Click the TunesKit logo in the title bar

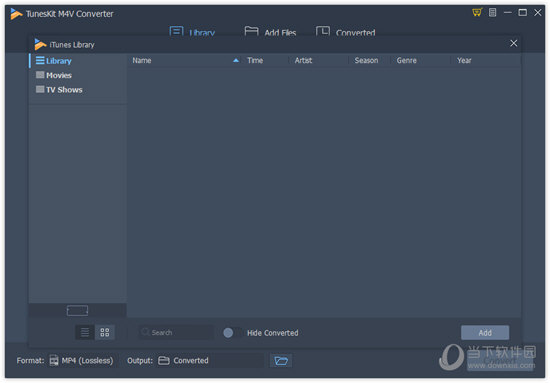pyautogui.click(x=16, y=14)
